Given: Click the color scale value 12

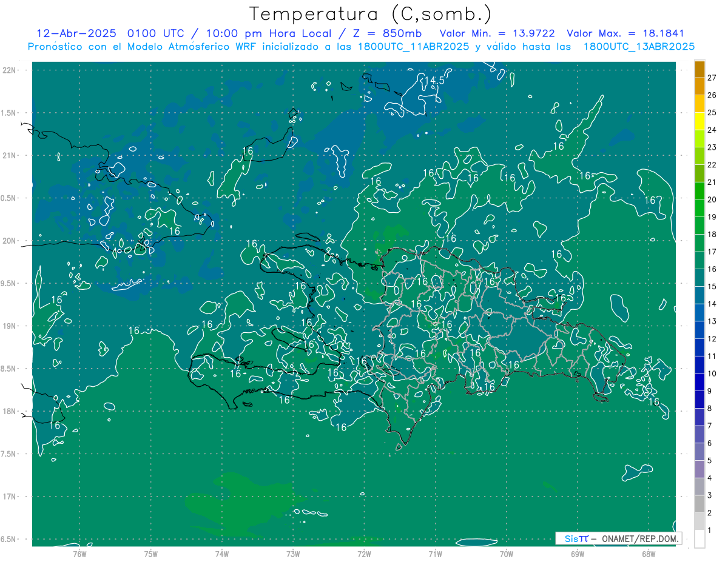Looking at the screenshot, I should coord(712,339).
